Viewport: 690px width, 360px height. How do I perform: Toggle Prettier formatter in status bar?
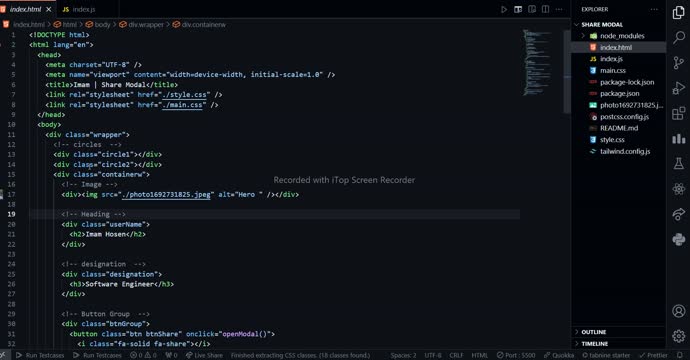tap(653, 355)
